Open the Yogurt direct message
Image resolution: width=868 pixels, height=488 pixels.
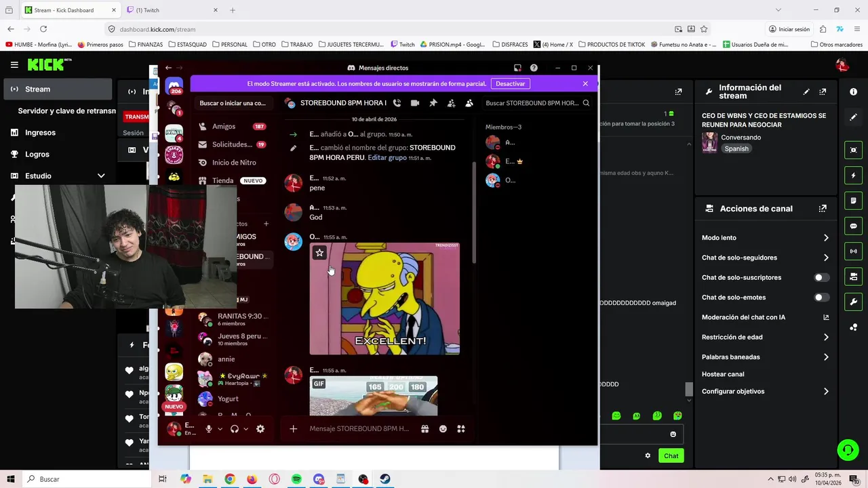point(233,399)
